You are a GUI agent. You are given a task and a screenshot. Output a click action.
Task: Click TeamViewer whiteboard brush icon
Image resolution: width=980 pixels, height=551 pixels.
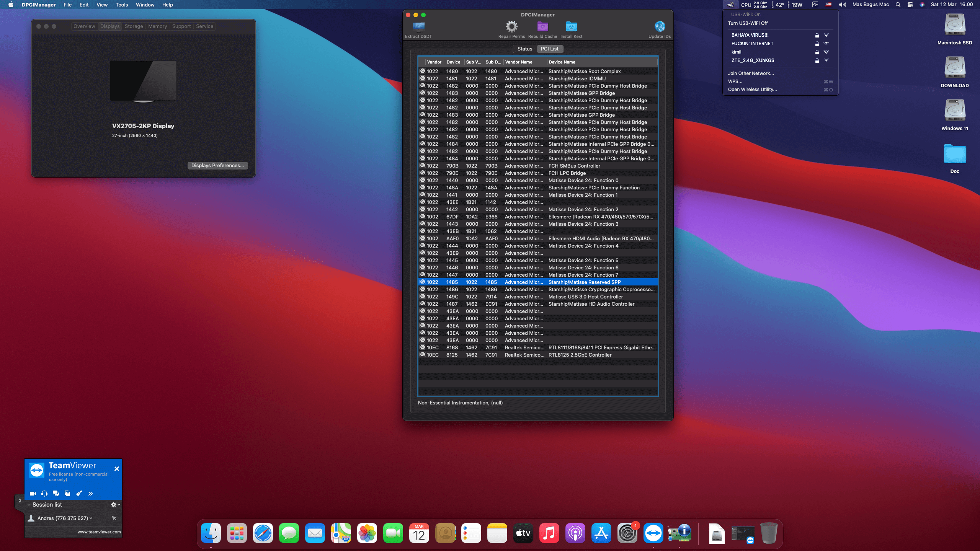[x=79, y=494]
